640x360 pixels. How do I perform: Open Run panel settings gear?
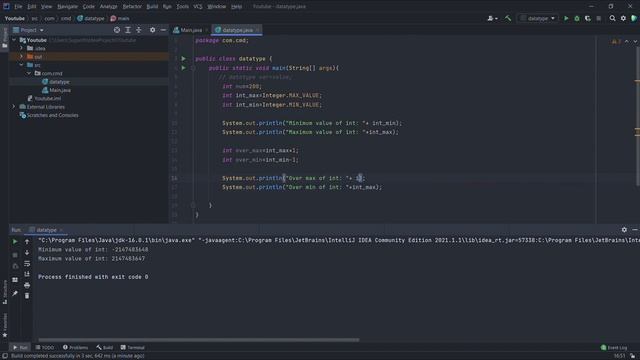(x=624, y=230)
